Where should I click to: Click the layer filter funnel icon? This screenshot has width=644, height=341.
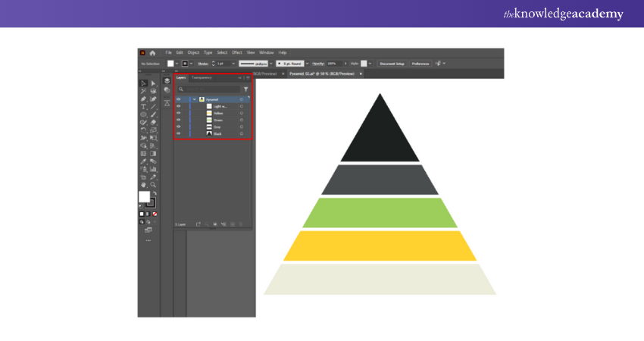[x=245, y=89]
